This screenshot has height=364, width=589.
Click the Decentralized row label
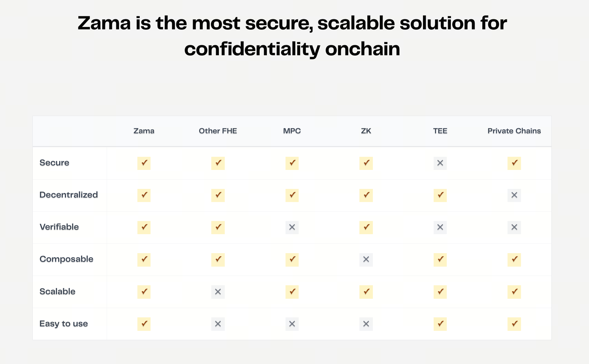[x=69, y=195]
